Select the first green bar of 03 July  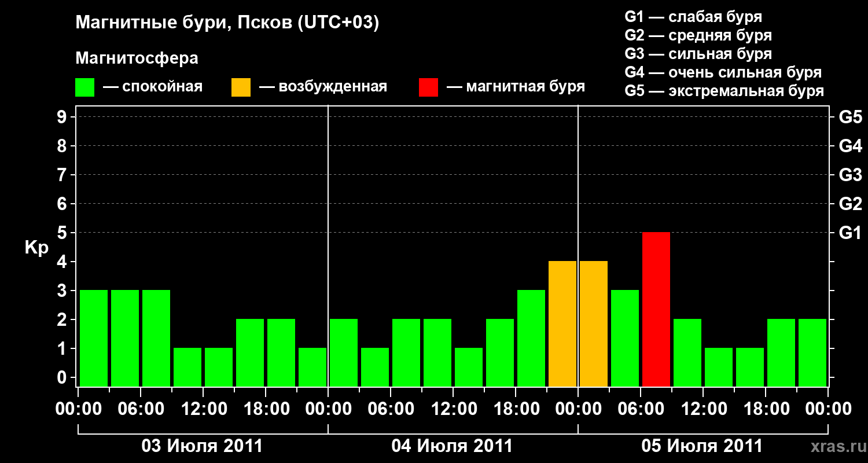(94, 338)
